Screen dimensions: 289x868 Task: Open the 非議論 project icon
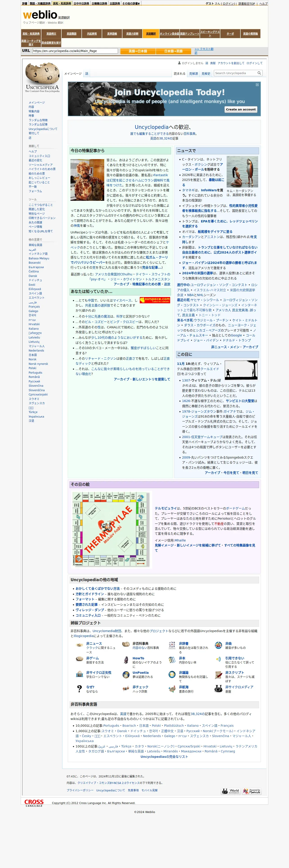click(172, 674)
